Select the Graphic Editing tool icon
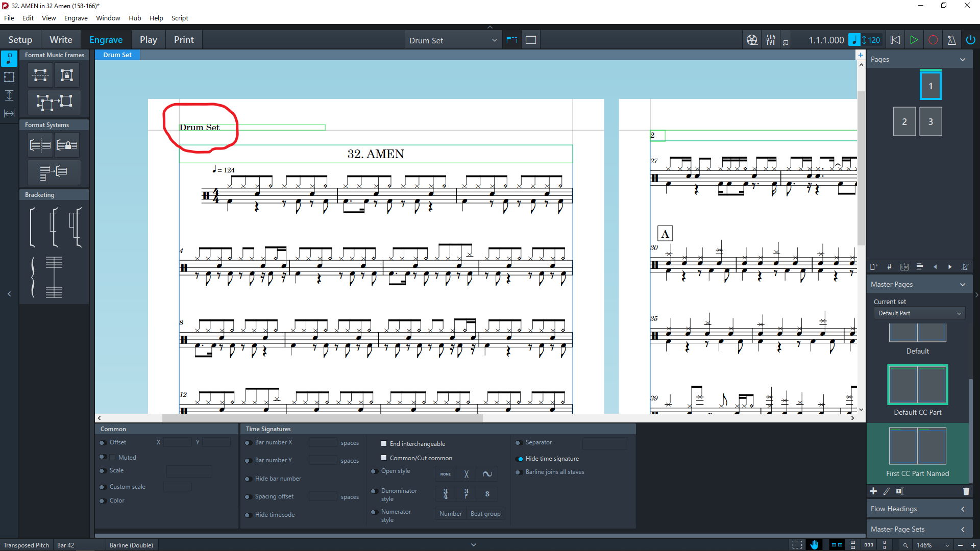The image size is (980, 551). tap(9, 59)
